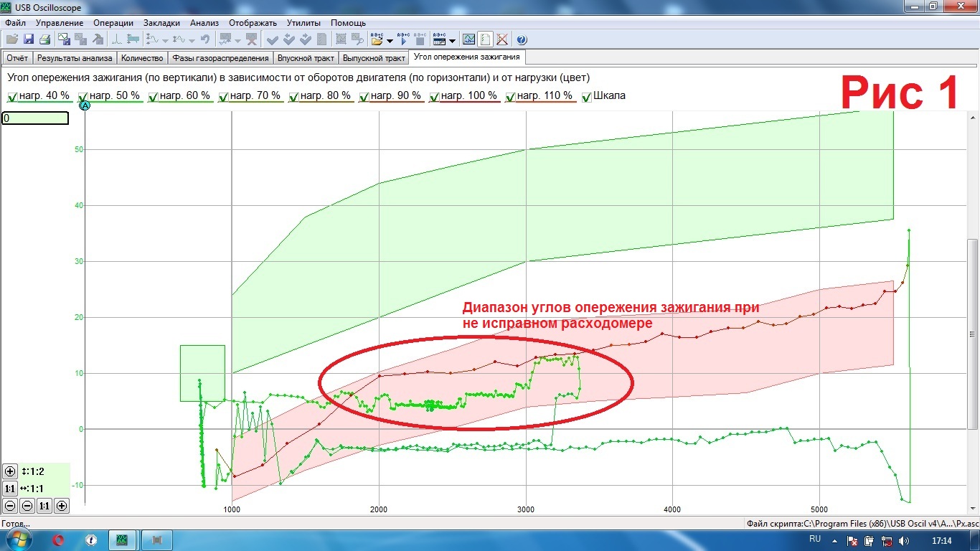Click the open file folder icon
980x551 pixels.
(x=11, y=39)
